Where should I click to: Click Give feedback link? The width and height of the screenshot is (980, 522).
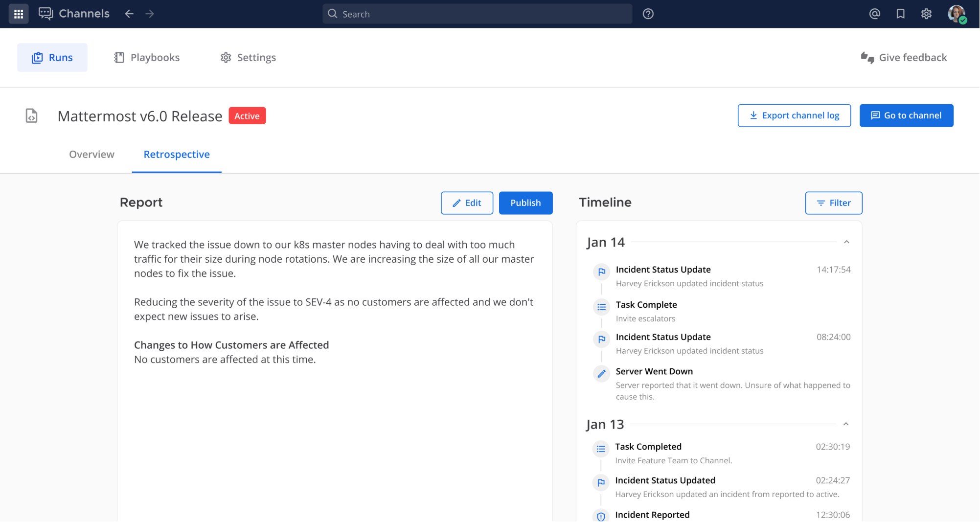(x=904, y=58)
